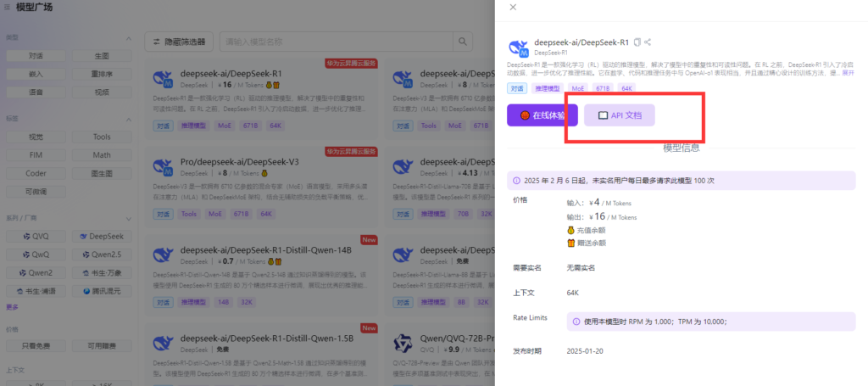Toggle the 嵌入 type filter

click(x=36, y=74)
